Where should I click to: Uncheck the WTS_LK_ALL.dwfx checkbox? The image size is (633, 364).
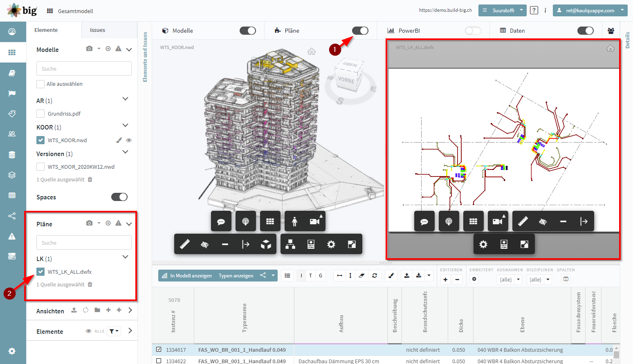(40, 272)
